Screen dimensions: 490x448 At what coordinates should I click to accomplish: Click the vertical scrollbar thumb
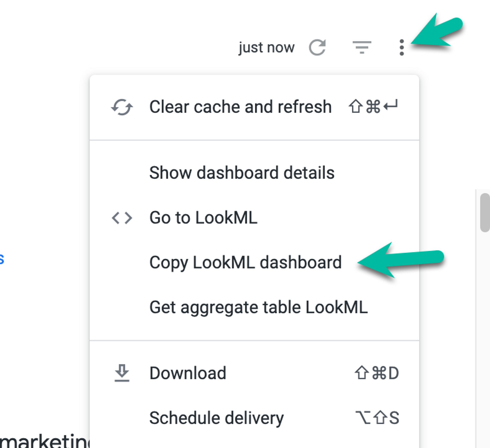[485, 212]
